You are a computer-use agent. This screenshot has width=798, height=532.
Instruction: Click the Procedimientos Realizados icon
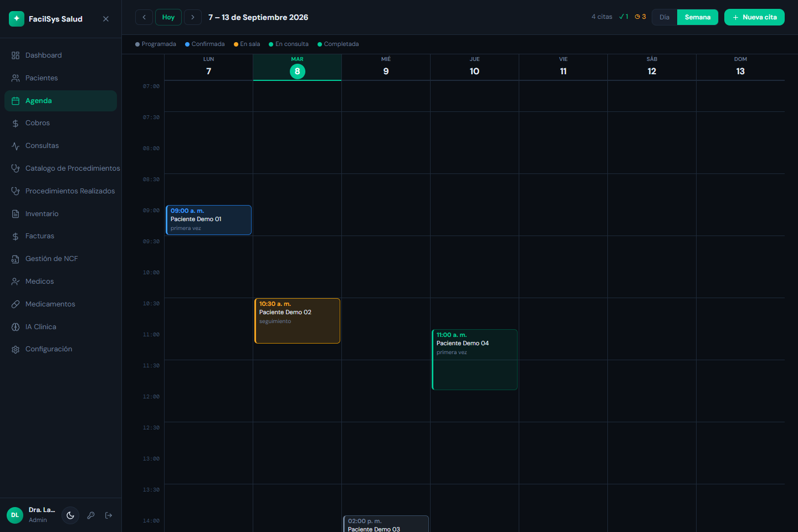click(16, 191)
